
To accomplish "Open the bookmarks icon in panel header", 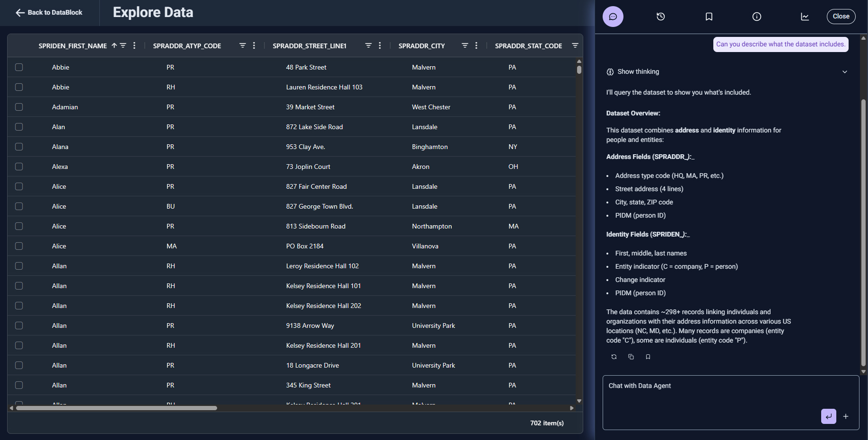I will 709,17.
